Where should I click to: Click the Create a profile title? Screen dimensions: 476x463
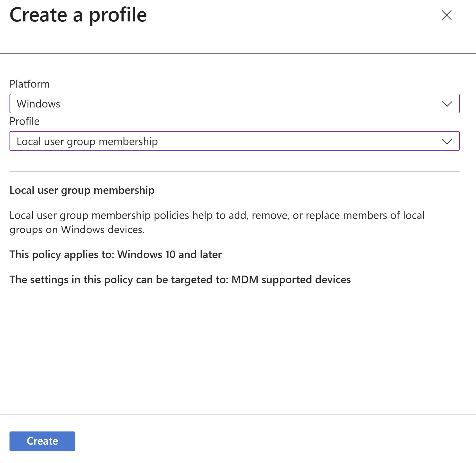(x=78, y=15)
